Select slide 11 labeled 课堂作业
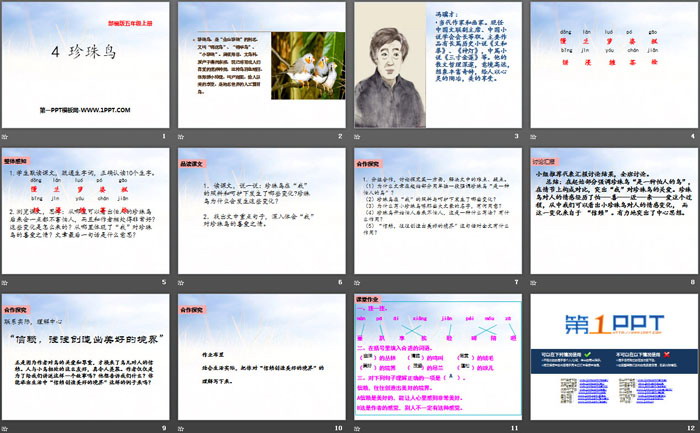 (x=438, y=357)
